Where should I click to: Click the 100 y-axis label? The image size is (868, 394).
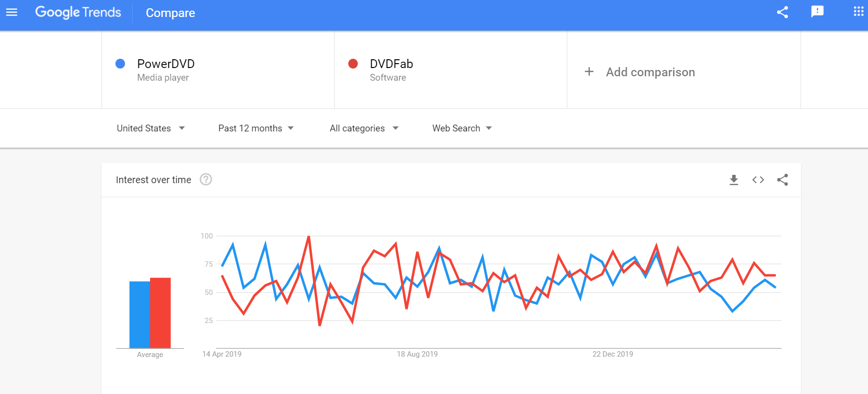[x=207, y=236]
